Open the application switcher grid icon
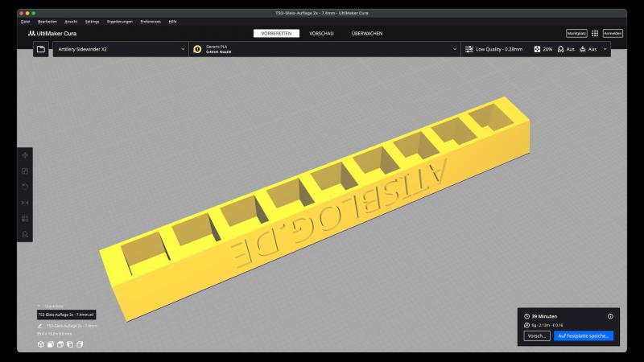This screenshot has height=362, width=644. tap(595, 33)
